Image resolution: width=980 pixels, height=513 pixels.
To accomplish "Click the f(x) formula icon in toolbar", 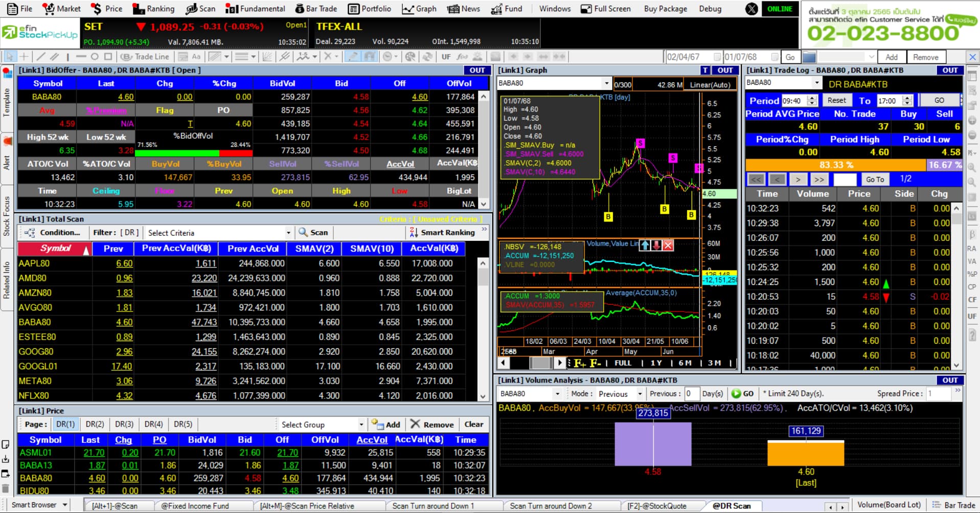I will coord(462,57).
